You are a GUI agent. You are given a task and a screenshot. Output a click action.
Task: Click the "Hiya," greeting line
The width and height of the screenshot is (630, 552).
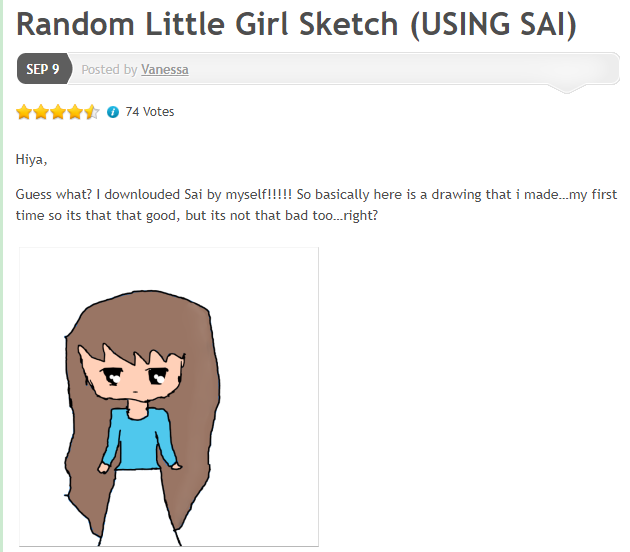[x=31, y=159]
